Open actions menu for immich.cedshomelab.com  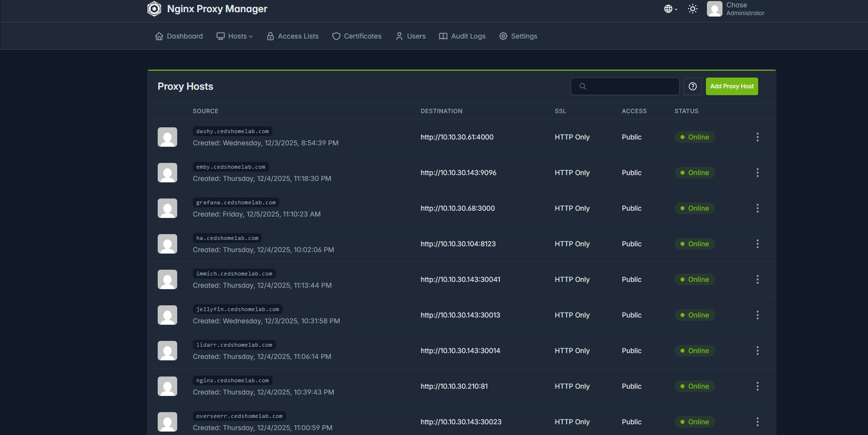pos(758,279)
